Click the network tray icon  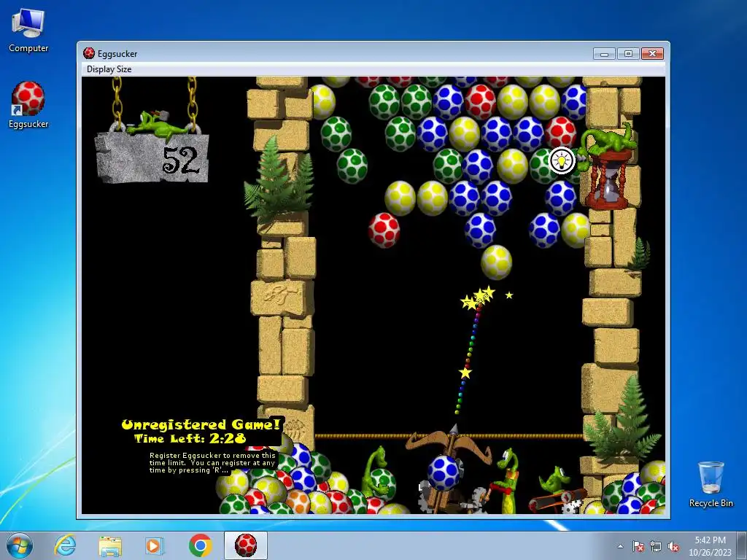pos(656,546)
